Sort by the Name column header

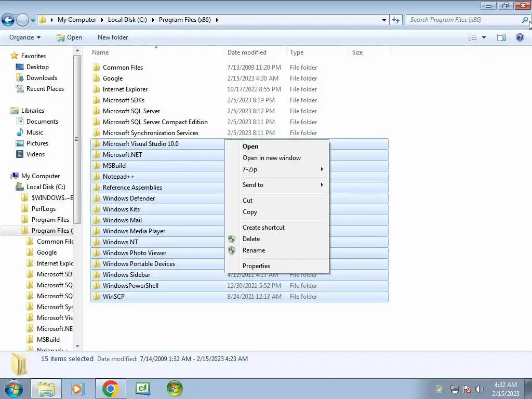click(100, 52)
